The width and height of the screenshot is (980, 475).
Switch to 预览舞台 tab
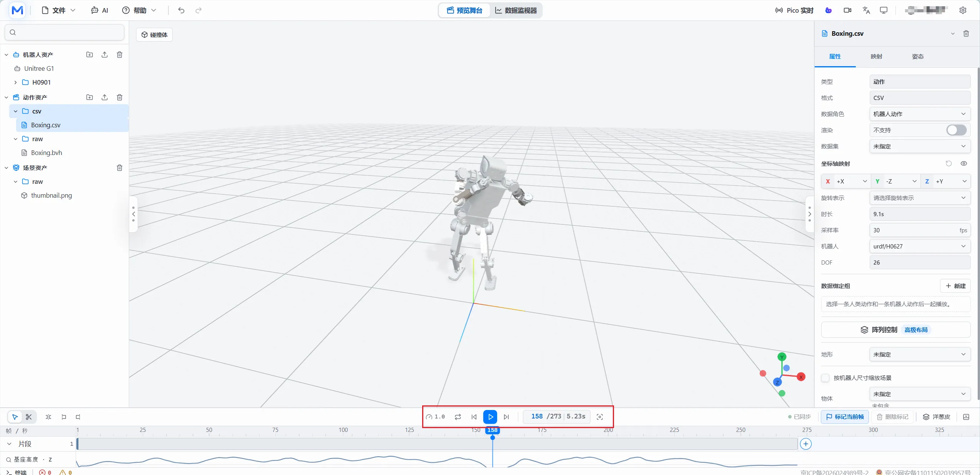click(x=464, y=10)
